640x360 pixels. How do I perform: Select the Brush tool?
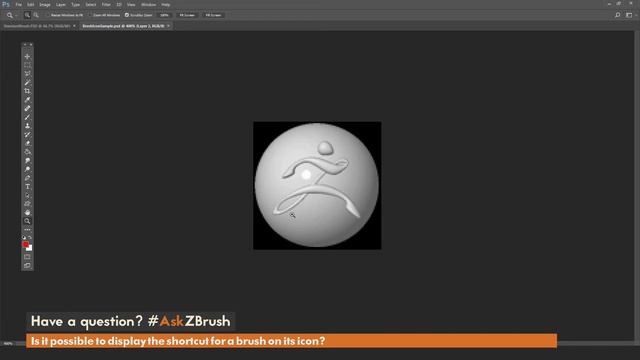coord(27,117)
